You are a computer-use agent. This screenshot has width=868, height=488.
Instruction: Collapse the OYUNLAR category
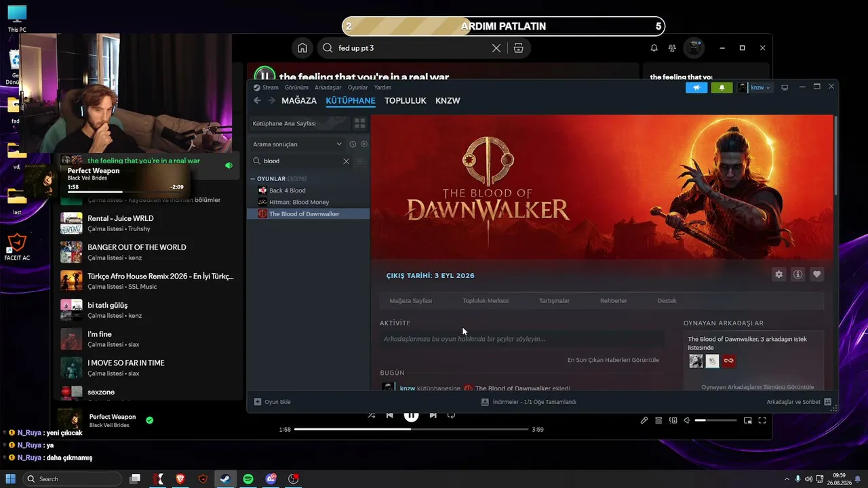pyautogui.click(x=252, y=179)
